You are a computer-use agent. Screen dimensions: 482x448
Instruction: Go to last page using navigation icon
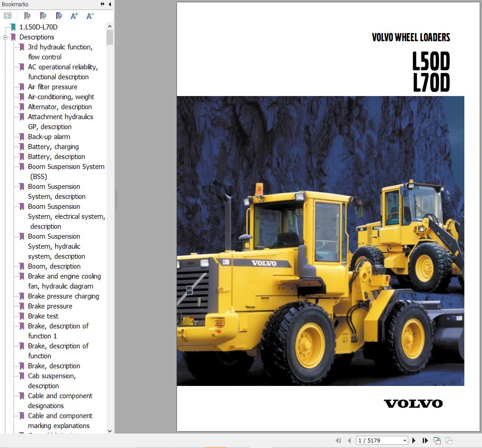425,440
